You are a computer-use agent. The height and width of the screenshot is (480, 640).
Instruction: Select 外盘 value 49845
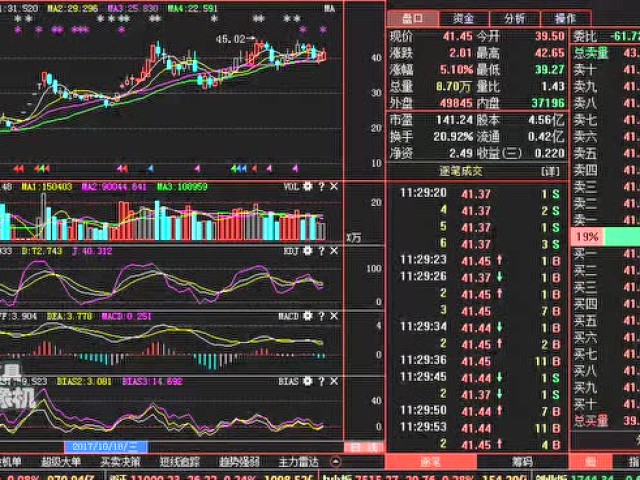pos(456,103)
